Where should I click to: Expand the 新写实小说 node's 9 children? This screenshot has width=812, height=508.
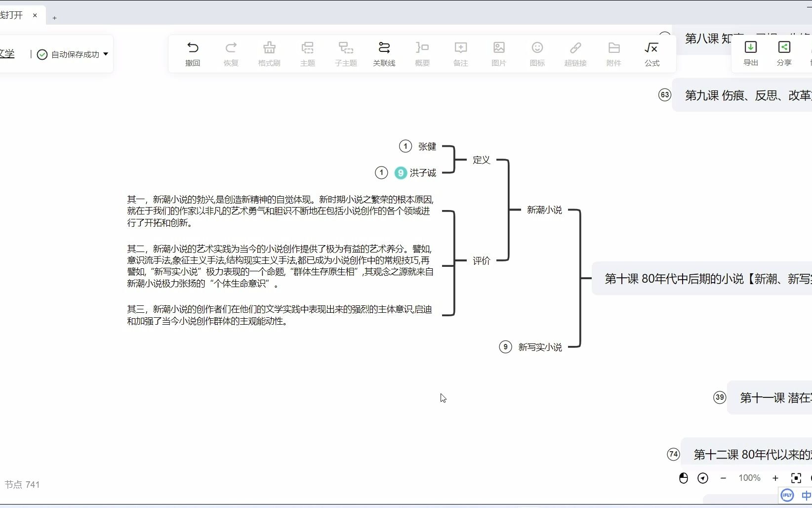pos(505,347)
